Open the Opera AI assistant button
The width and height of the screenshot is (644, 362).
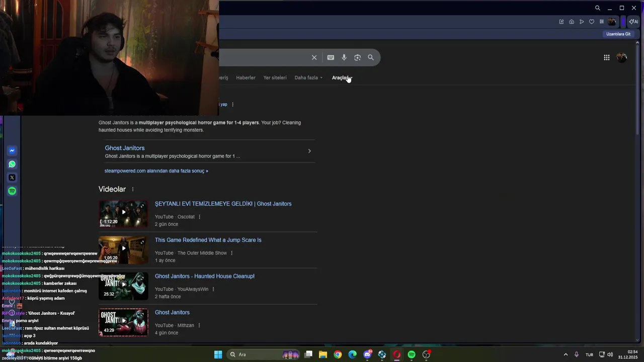[x=633, y=22]
